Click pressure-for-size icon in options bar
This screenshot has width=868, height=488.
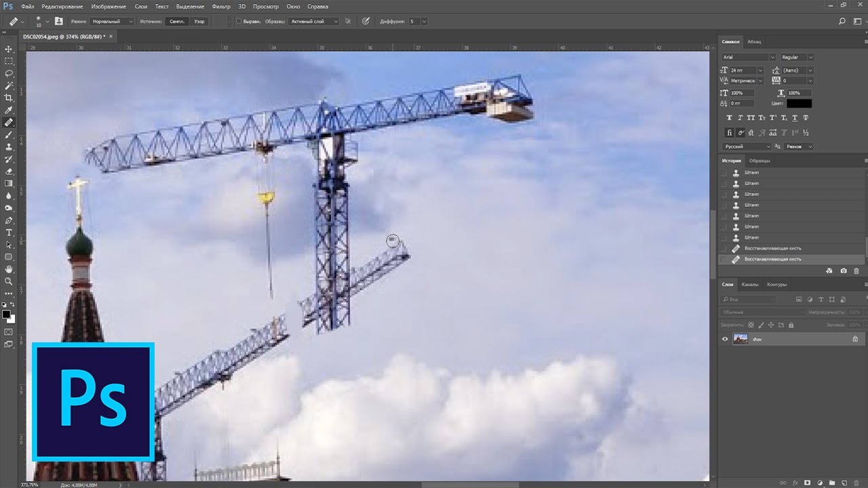pyautogui.click(x=366, y=22)
